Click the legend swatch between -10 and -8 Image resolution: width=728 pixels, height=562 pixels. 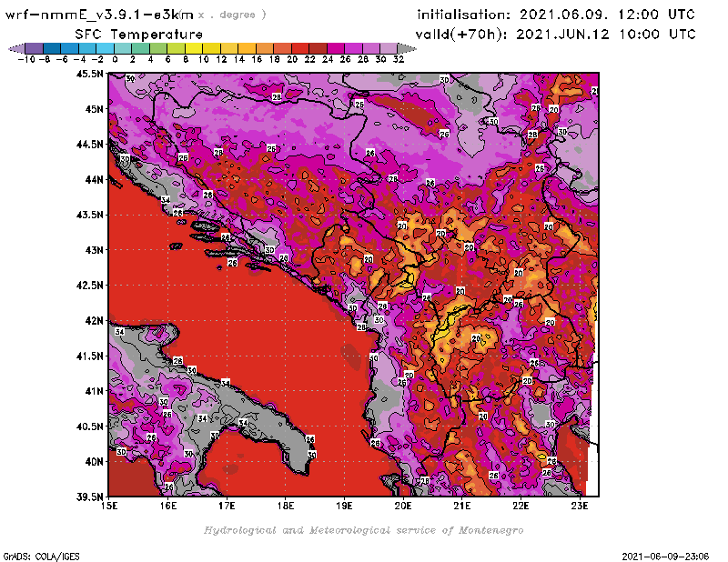coord(35,48)
